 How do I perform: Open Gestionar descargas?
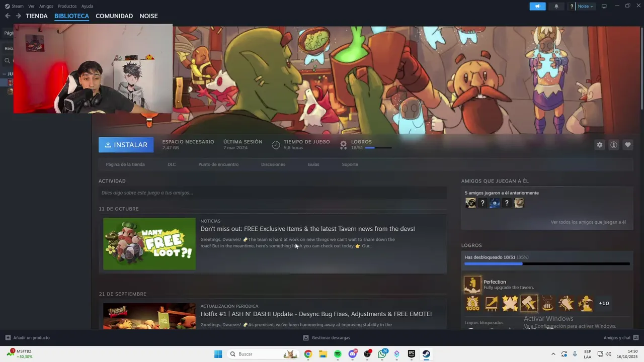(327, 338)
